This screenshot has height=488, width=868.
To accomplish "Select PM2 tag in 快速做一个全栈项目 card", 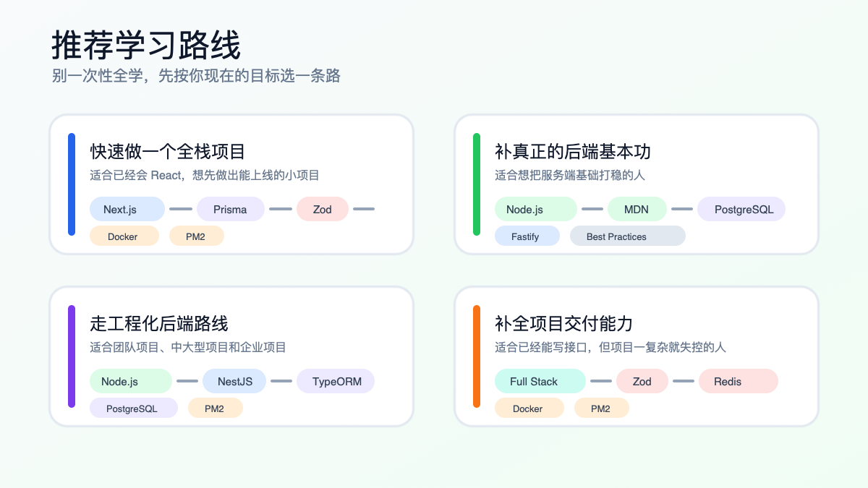I will pyautogui.click(x=197, y=236).
